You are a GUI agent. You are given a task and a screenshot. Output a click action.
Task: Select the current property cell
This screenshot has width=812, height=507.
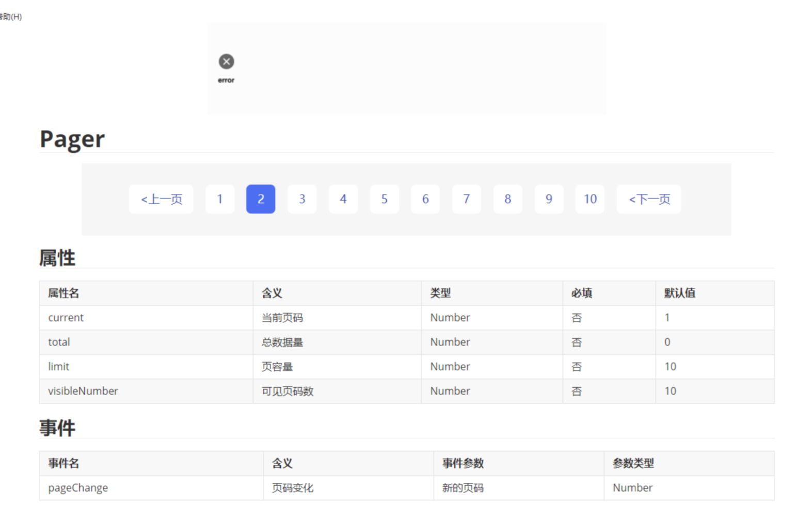146,318
